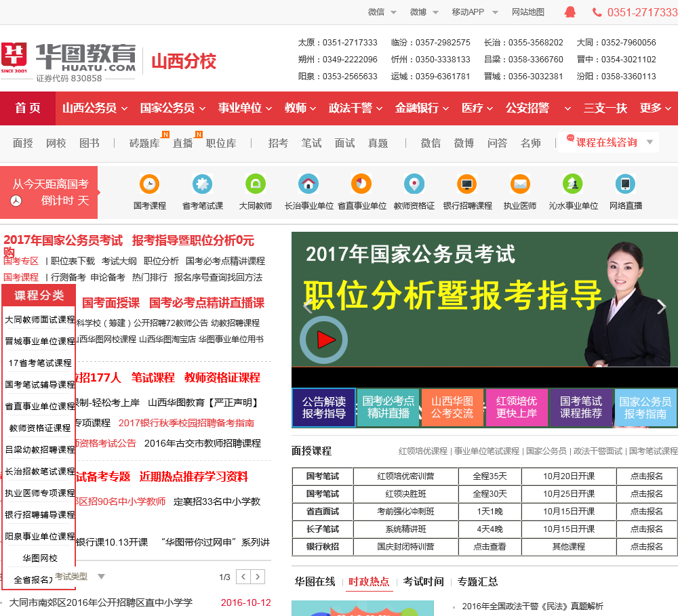Open 华图网校 in the course sidebar
This screenshot has height=616, width=678.
click(x=40, y=558)
